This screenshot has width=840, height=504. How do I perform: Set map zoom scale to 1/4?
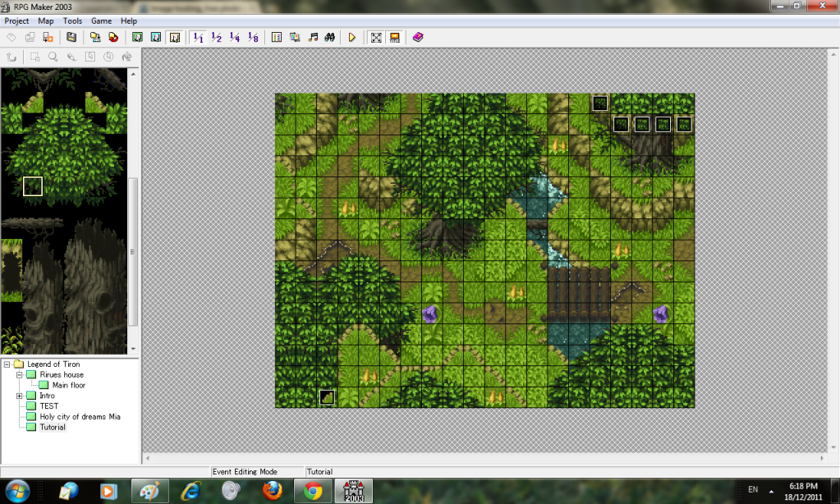(x=235, y=37)
